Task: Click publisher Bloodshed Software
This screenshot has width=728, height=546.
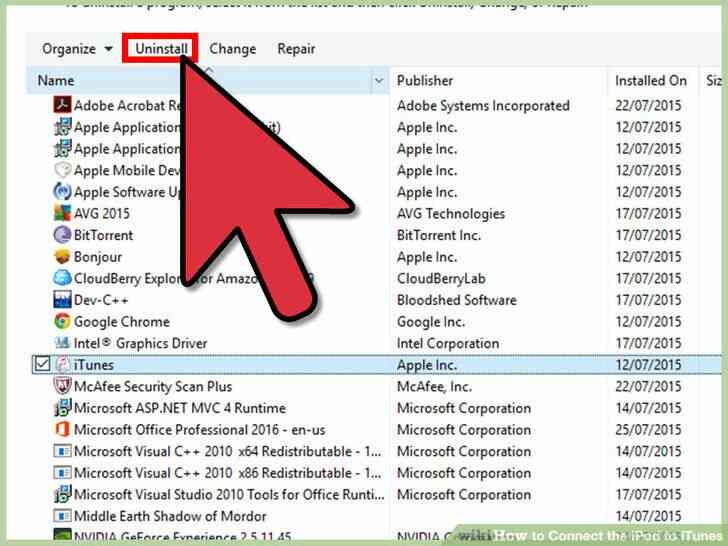Action: click(x=457, y=300)
